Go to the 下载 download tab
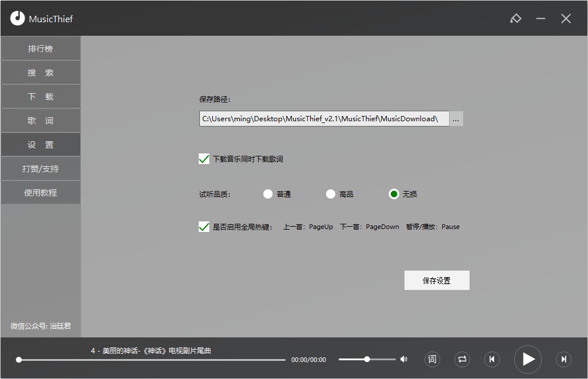Screen dimensions: 588x379 point(40,97)
